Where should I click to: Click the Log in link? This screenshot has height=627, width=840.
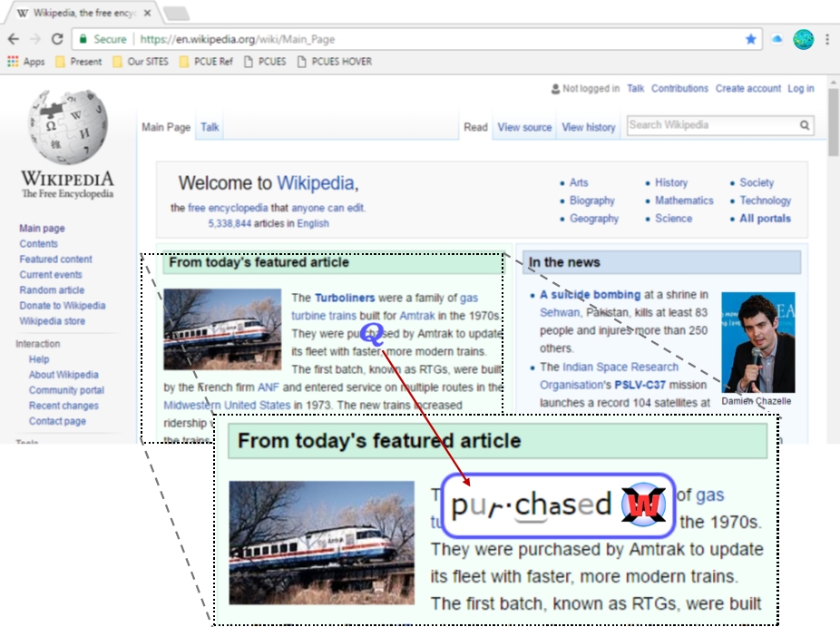coord(800,88)
